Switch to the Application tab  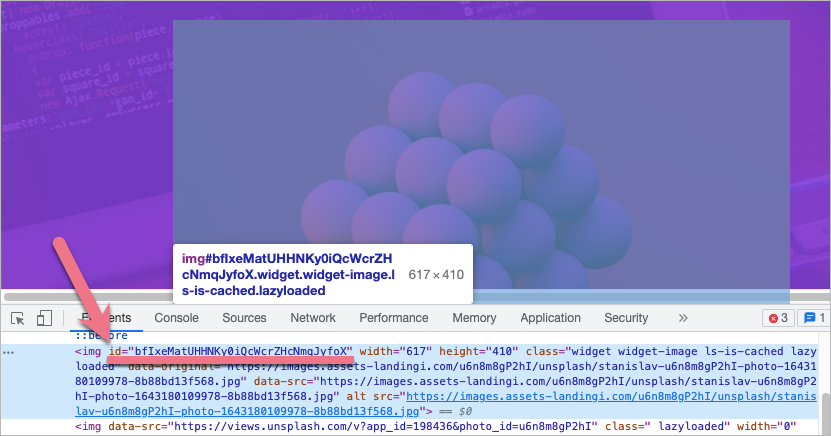pyautogui.click(x=550, y=318)
